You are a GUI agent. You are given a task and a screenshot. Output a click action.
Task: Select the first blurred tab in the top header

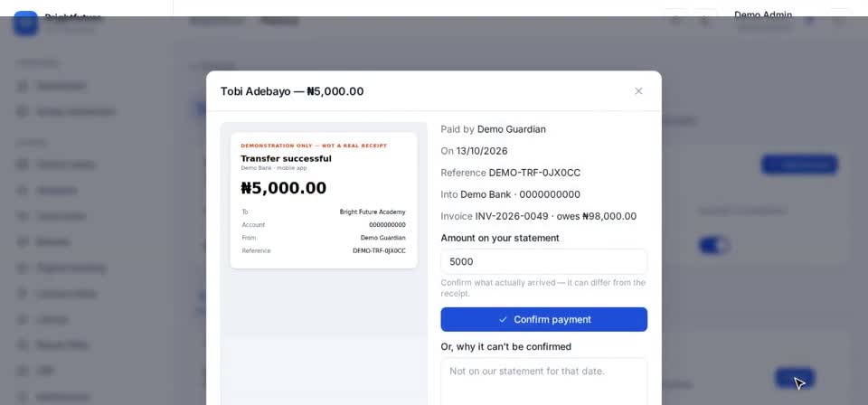coord(217,21)
